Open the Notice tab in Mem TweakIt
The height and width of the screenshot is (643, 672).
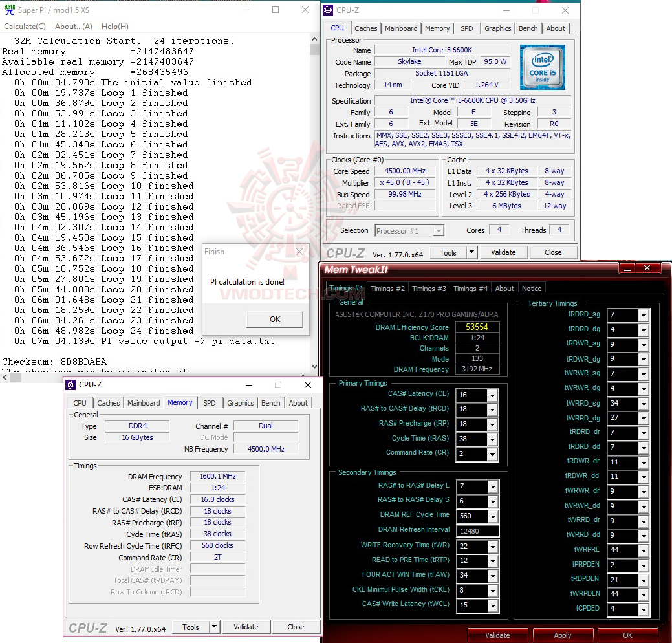click(x=532, y=289)
